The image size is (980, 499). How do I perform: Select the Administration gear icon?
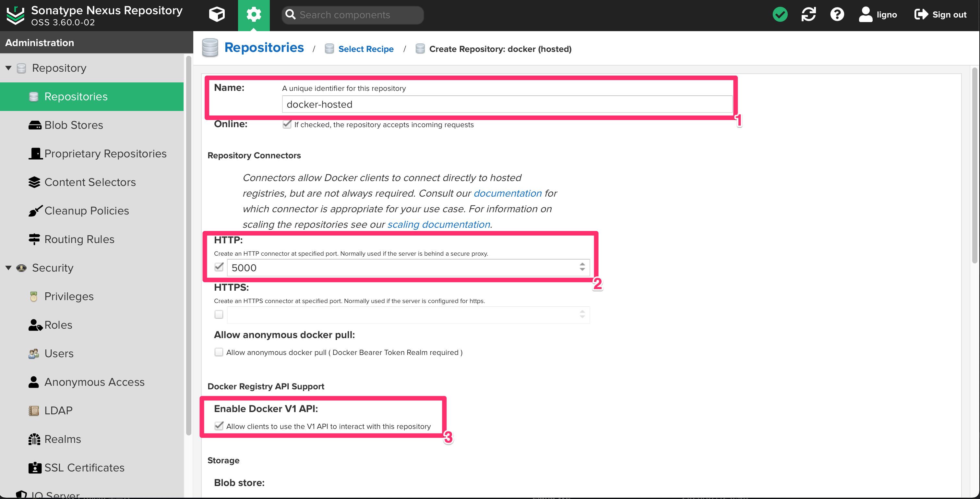pos(254,15)
